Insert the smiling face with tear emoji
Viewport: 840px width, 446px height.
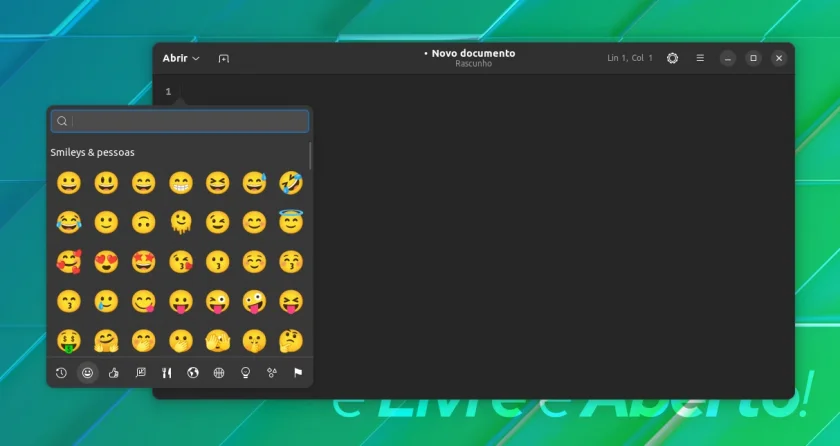click(106, 301)
